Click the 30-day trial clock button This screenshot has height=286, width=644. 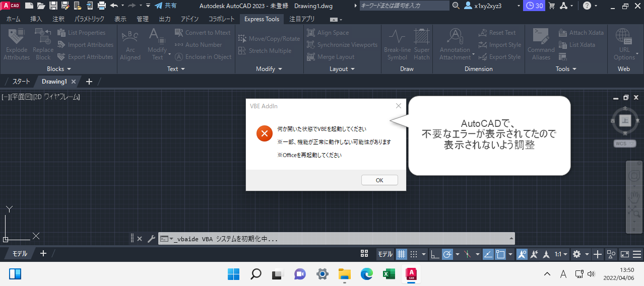click(x=533, y=6)
